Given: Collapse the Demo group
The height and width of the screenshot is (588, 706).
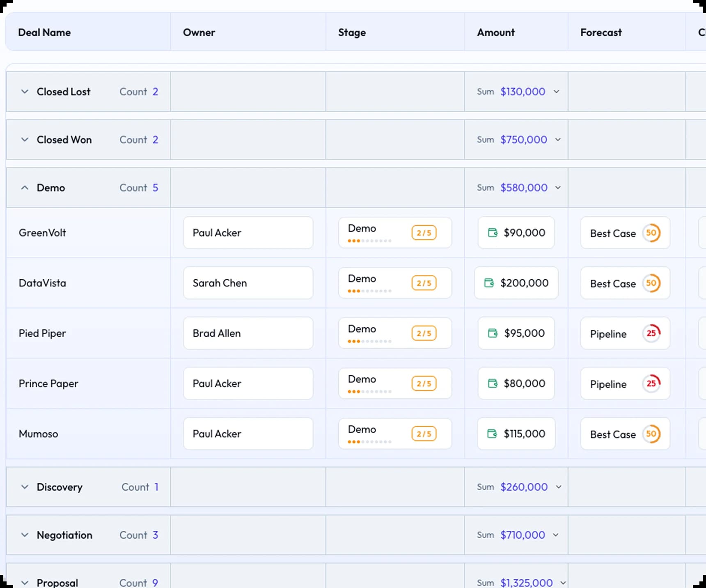Looking at the screenshot, I should 25,188.
